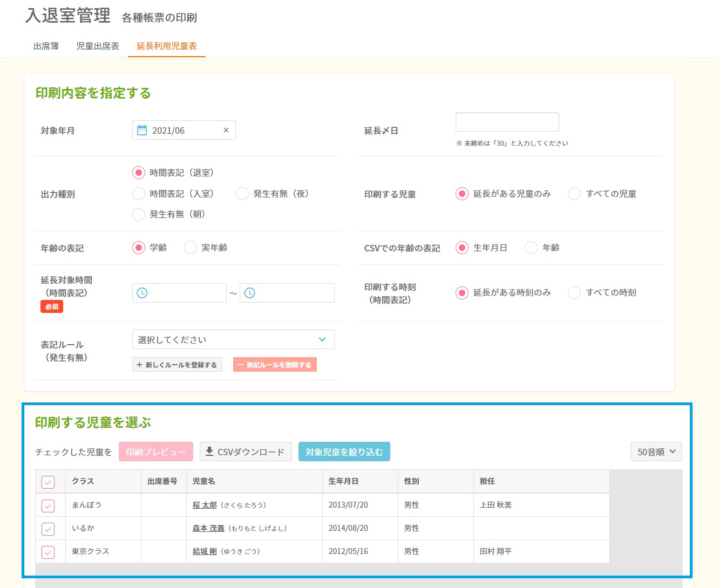
Task: Uncheck the 東京クラス row checkbox
Action: click(48, 552)
